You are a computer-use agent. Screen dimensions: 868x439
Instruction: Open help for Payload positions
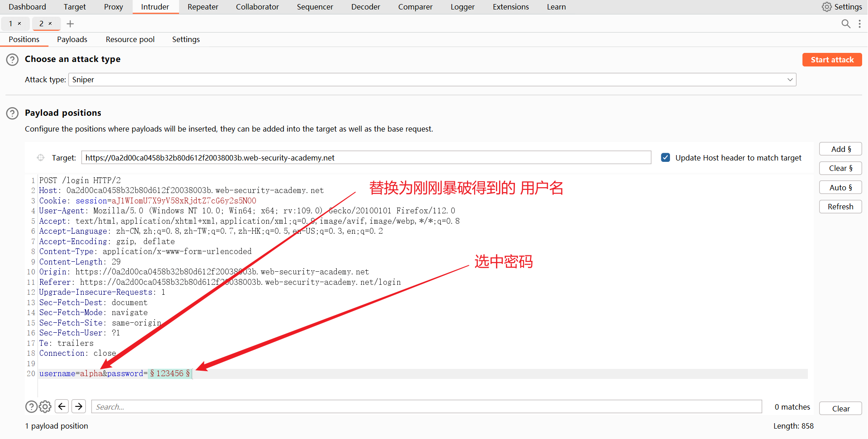point(12,113)
